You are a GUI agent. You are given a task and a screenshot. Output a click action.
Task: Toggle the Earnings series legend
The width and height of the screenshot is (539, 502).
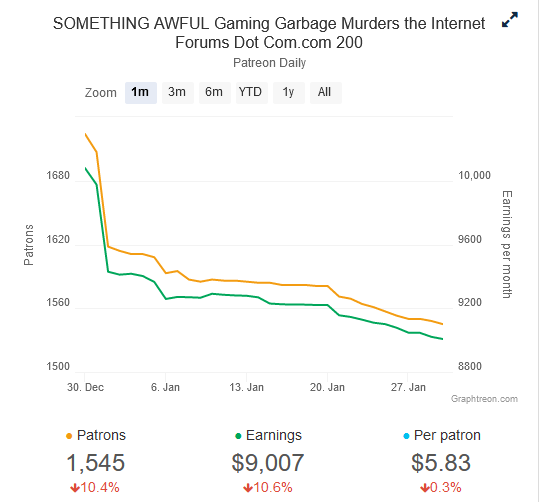(x=268, y=435)
